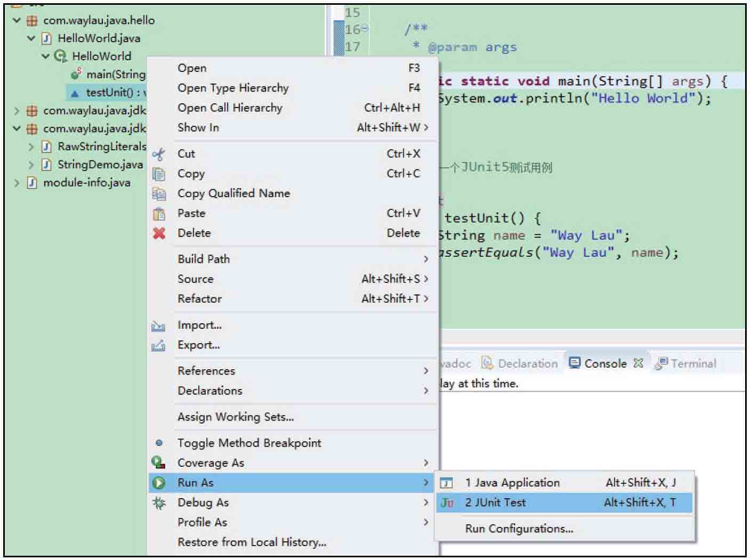
Task: Toggle Method Breakpoint from context menu
Action: [249, 443]
